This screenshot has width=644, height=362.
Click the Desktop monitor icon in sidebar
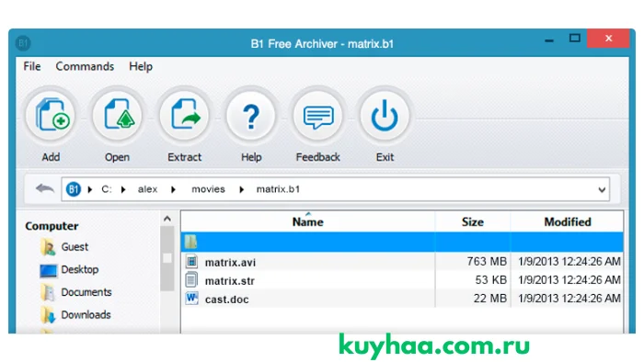[x=48, y=270]
